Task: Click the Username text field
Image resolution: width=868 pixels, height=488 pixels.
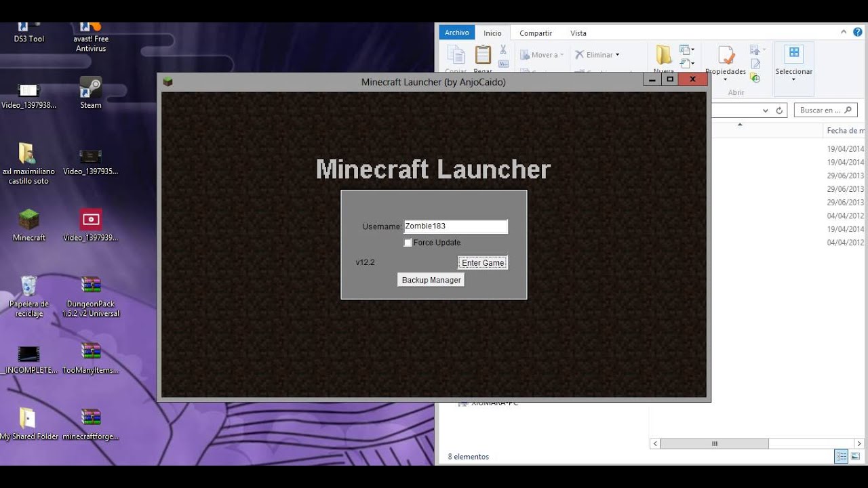Action: (x=456, y=226)
